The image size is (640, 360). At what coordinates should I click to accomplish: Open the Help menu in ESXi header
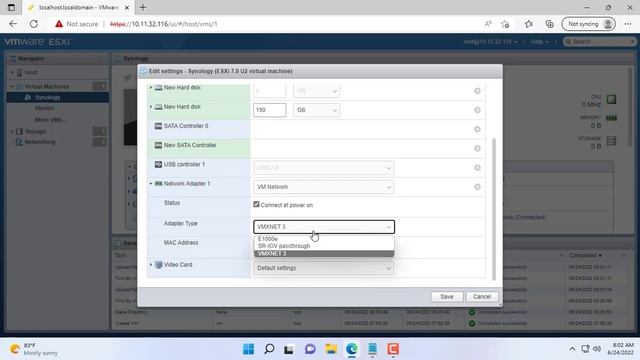point(540,42)
